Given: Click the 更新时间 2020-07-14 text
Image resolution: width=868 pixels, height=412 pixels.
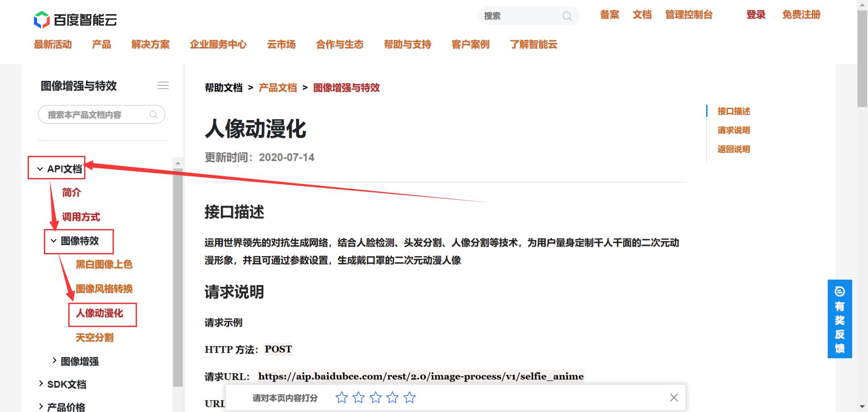Looking at the screenshot, I should 259,157.
